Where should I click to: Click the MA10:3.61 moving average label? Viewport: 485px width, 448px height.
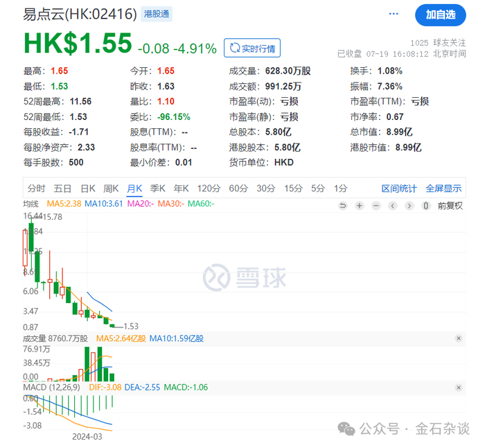(104, 204)
